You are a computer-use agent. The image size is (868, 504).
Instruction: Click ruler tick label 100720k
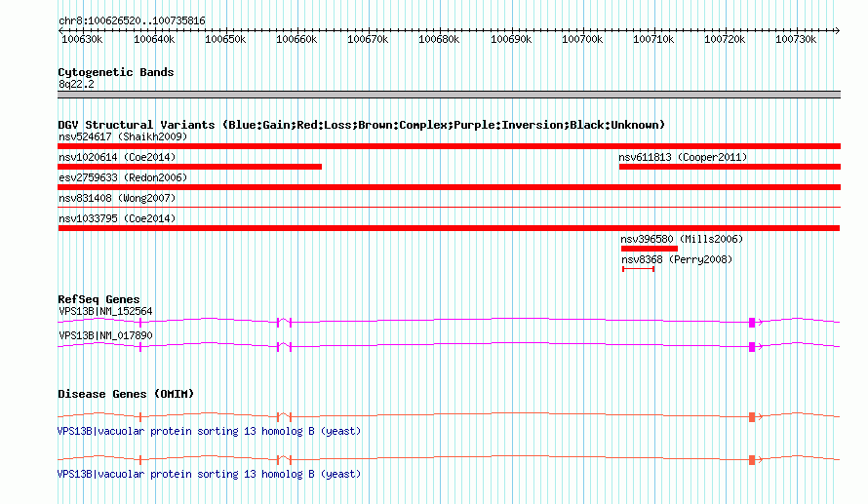point(725,39)
